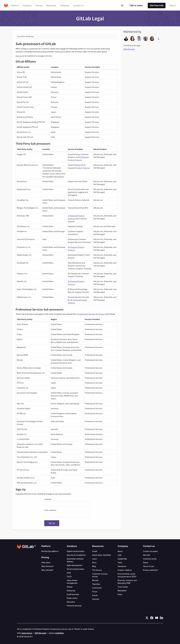Screen dimensions: 180x644
Task: Visit GitLab's Facebook page icon
Action: click(151, 618)
